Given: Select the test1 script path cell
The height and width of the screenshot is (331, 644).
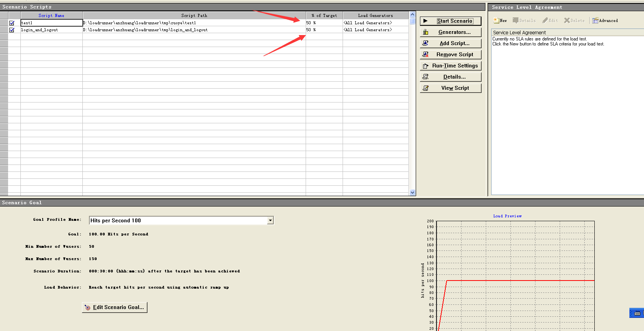Looking at the screenshot, I should tap(194, 23).
